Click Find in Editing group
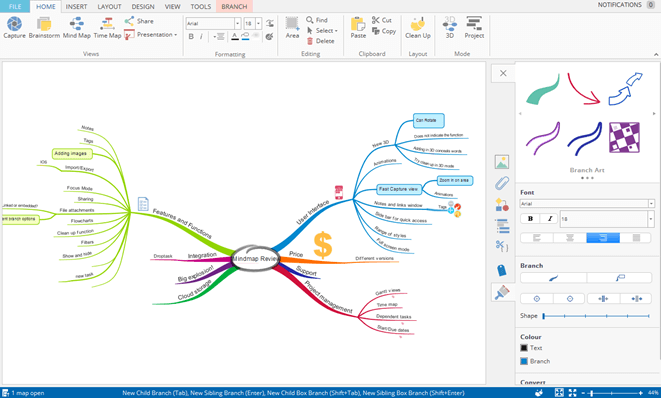The image size is (661, 398). 317,20
